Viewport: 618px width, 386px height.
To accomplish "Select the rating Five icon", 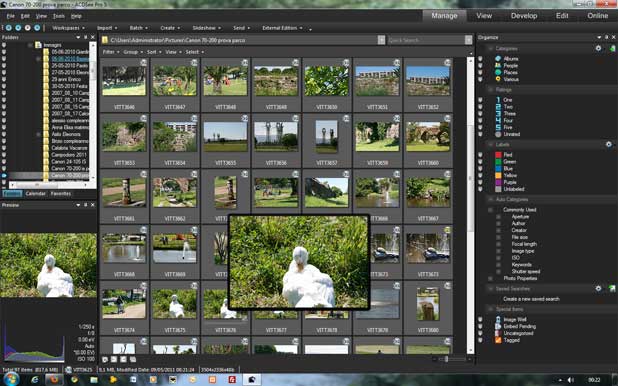I will click(498, 127).
